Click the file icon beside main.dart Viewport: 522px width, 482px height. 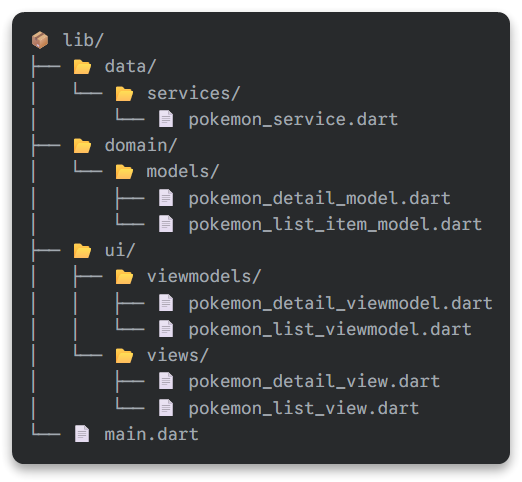[82, 434]
